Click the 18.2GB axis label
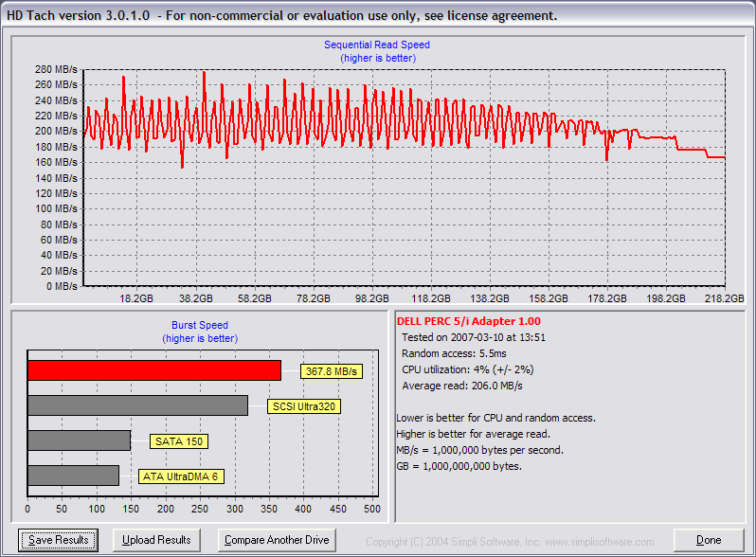 point(136,298)
